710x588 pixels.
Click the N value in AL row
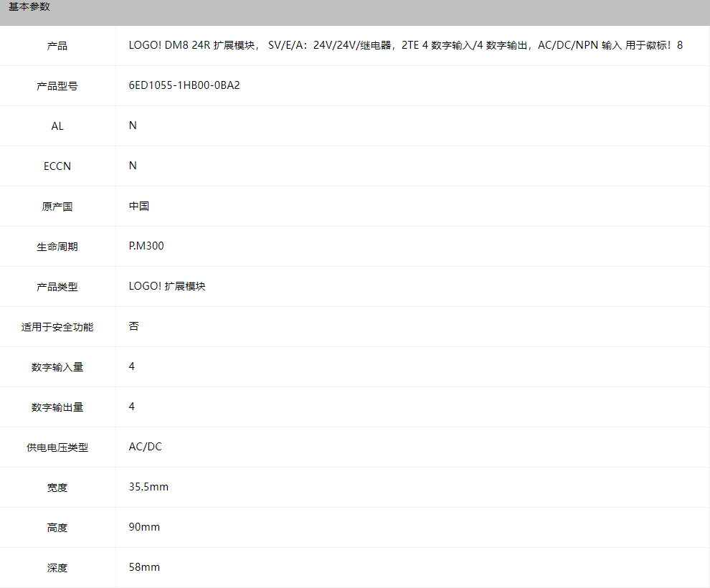[133, 125]
